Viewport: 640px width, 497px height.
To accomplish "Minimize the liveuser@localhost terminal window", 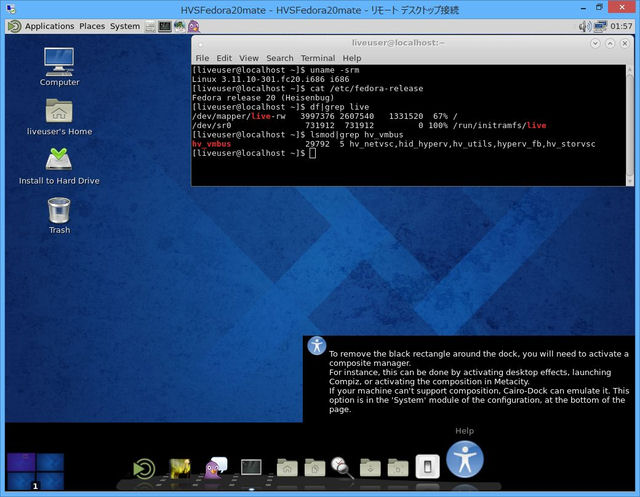I will click(x=595, y=43).
